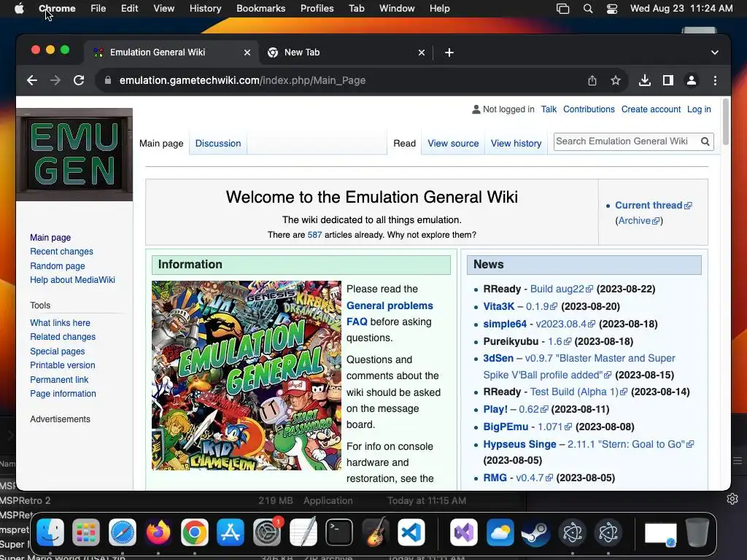Click the page vertical scrollbar
The image size is (747, 560).
pyautogui.click(x=726, y=122)
